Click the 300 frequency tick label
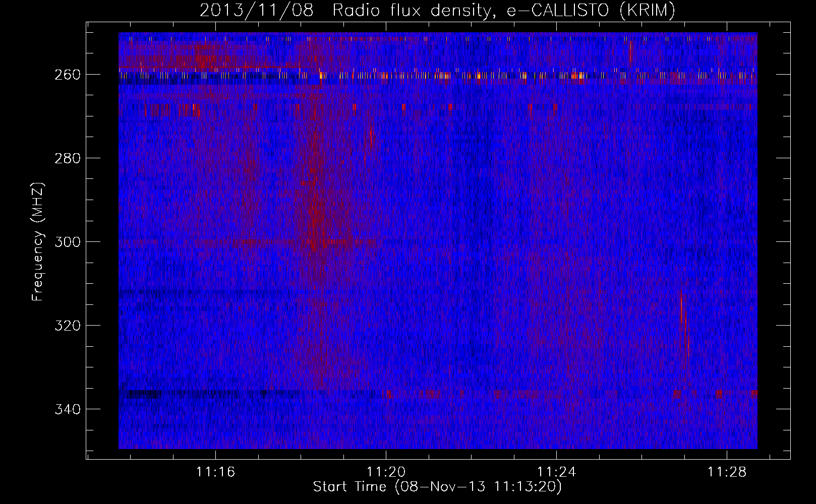This screenshot has height=504, width=816. pyautogui.click(x=67, y=241)
